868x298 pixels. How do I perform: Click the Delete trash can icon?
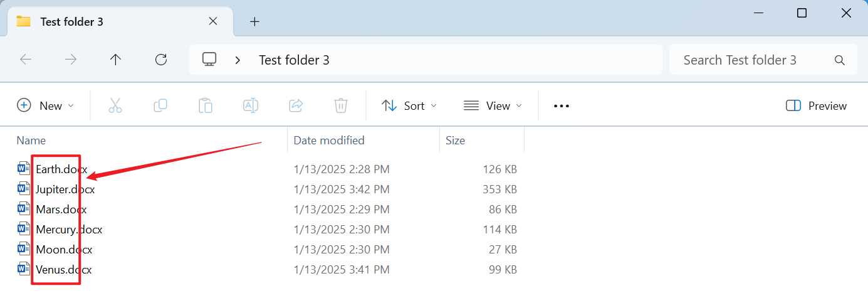tap(341, 105)
